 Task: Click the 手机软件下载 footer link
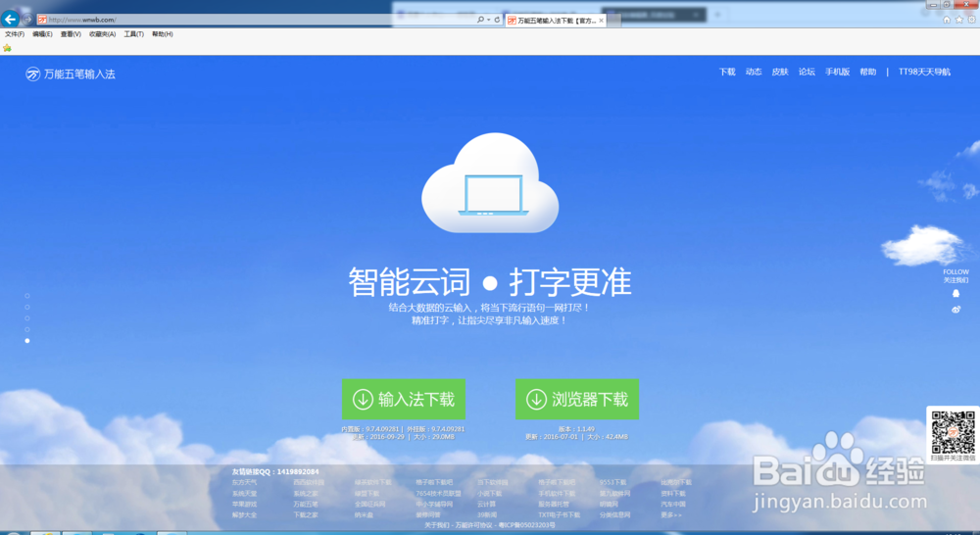click(x=557, y=494)
